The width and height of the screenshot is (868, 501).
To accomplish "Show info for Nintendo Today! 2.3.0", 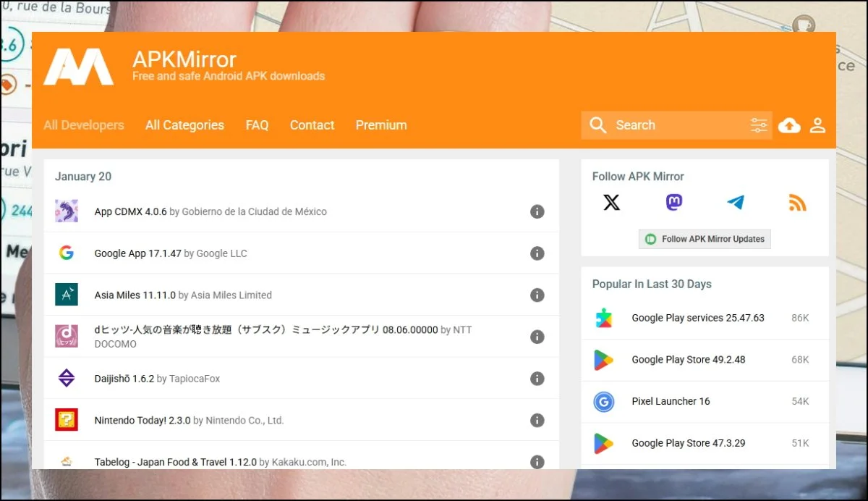I will 537,421.
